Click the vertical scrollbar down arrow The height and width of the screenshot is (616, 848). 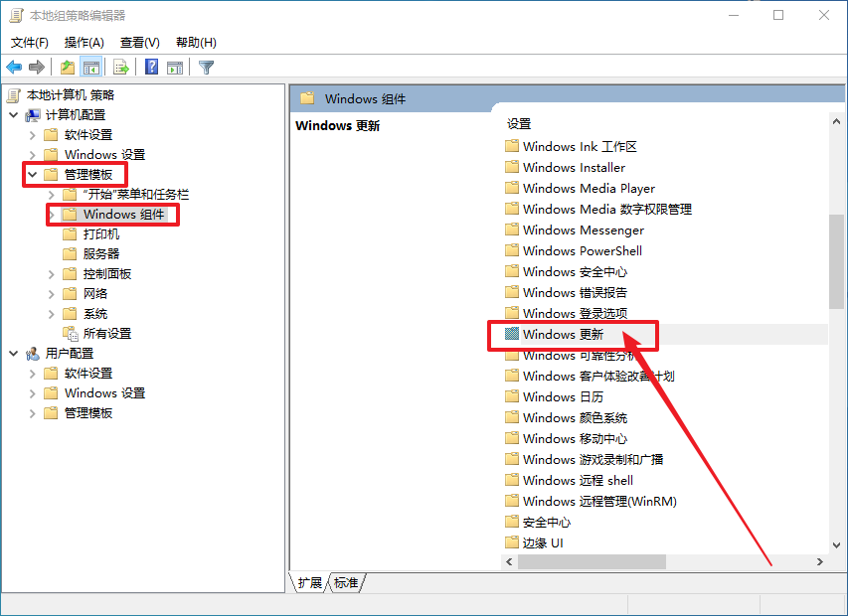point(836,545)
